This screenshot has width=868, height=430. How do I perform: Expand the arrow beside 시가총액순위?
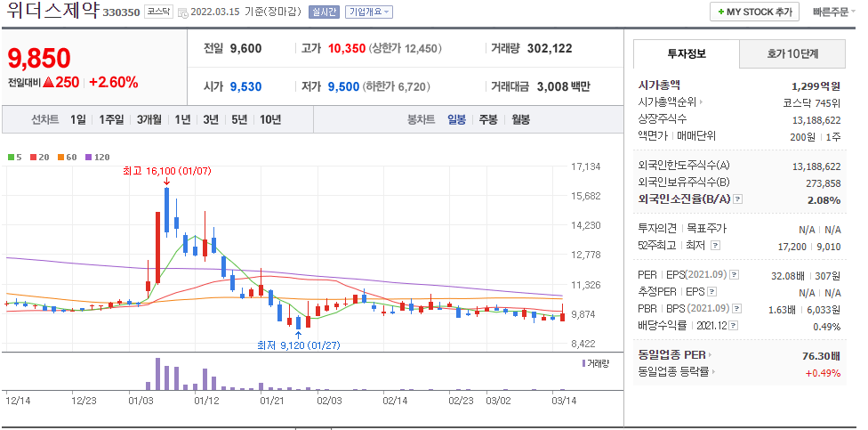coord(701,102)
